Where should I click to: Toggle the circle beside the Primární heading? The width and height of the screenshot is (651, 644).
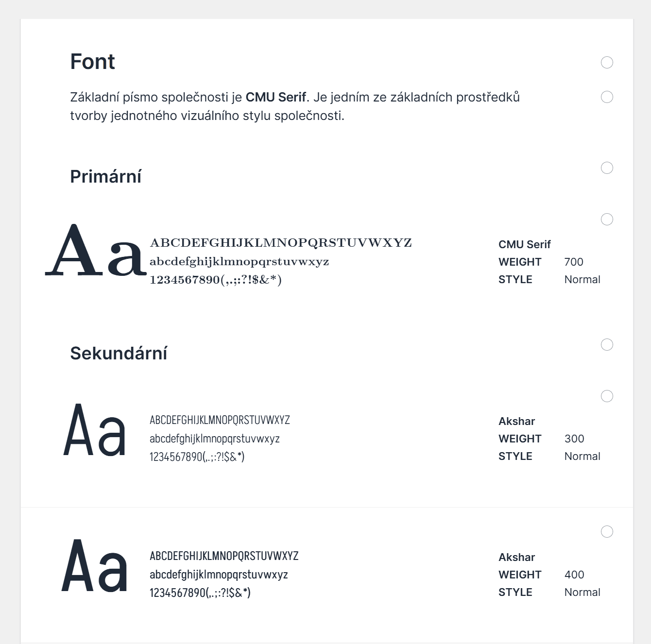[607, 168]
